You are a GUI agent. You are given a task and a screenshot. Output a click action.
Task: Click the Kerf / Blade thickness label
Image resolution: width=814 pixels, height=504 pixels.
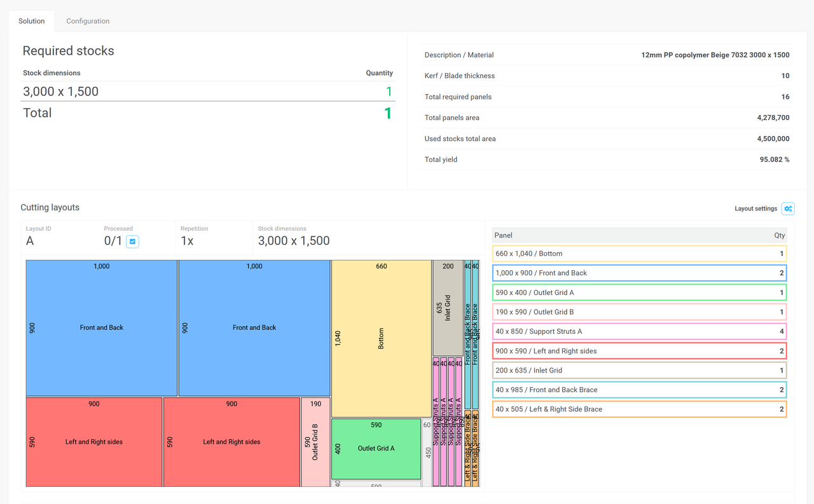click(460, 76)
